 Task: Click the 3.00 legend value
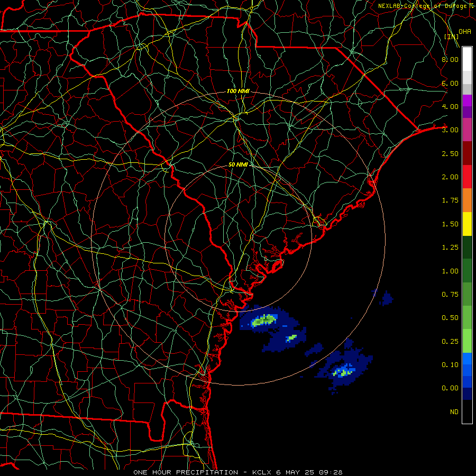click(x=450, y=130)
